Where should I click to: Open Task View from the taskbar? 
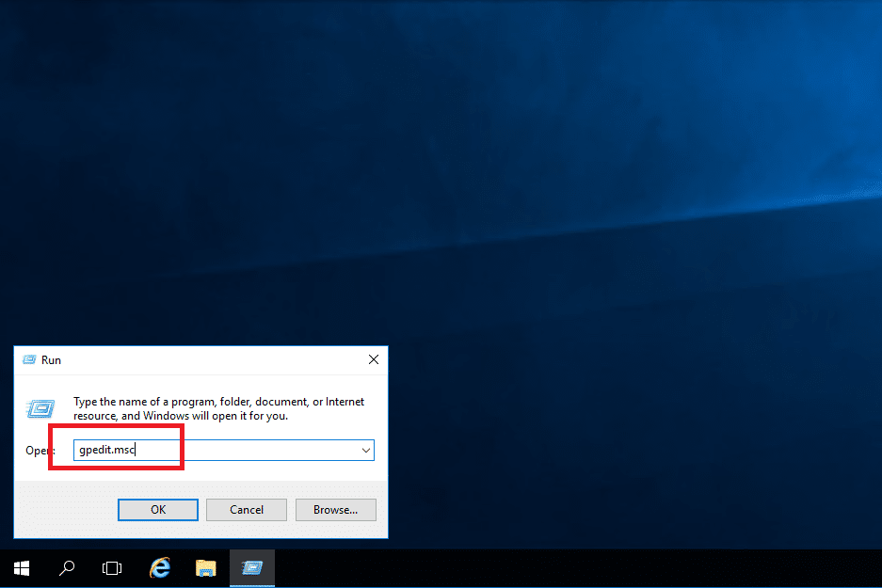pos(112,568)
